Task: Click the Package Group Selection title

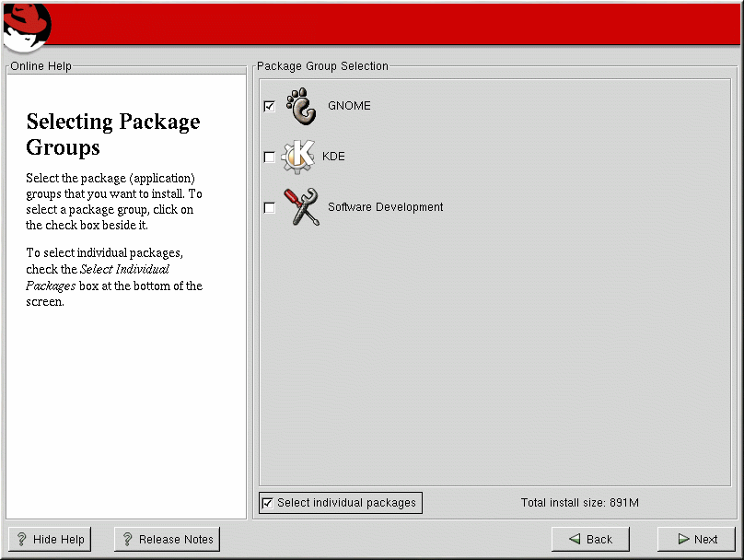Action: point(322,66)
